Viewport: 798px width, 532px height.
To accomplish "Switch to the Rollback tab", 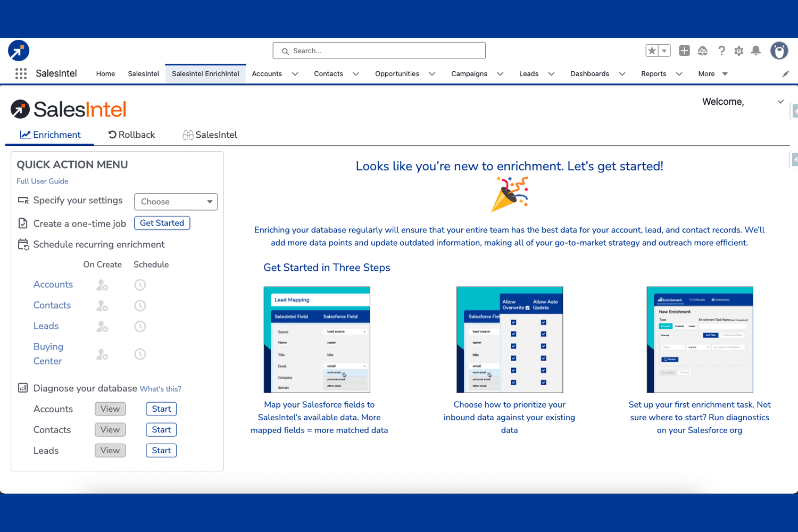I will coord(131,135).
